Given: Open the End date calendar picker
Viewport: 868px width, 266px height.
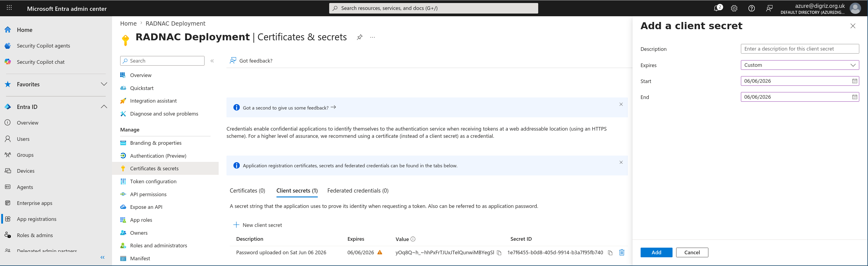Looking at the screenshot, I should [x=854, y=97].
